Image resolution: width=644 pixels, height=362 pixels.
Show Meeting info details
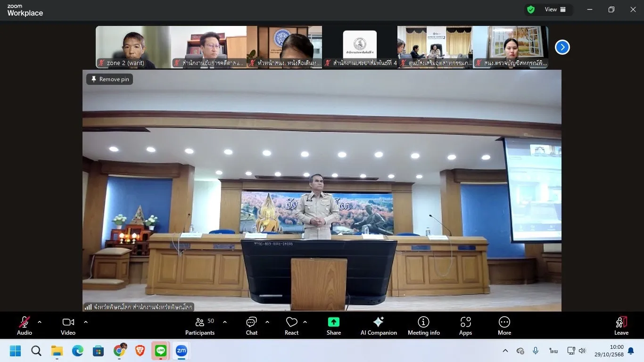423,325
